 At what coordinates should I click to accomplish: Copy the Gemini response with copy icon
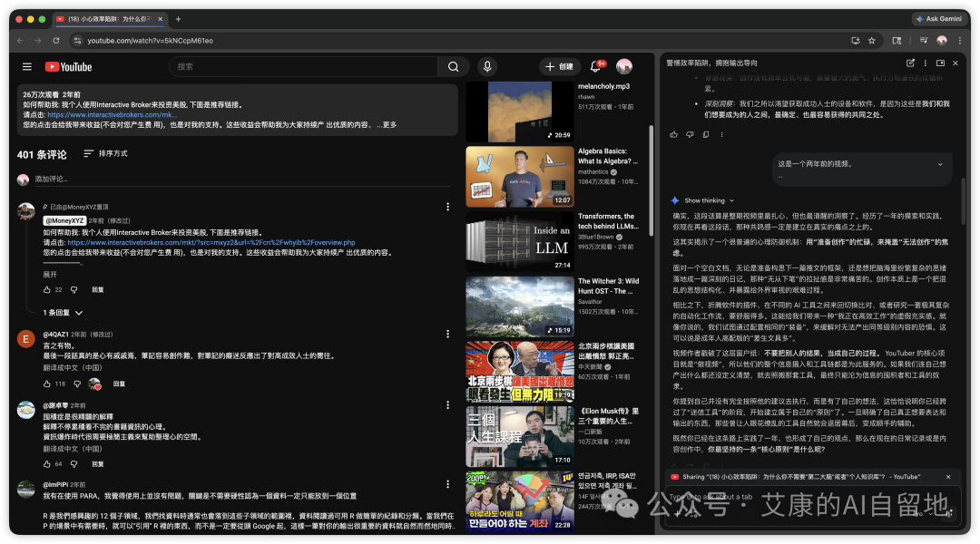[706, 134]
